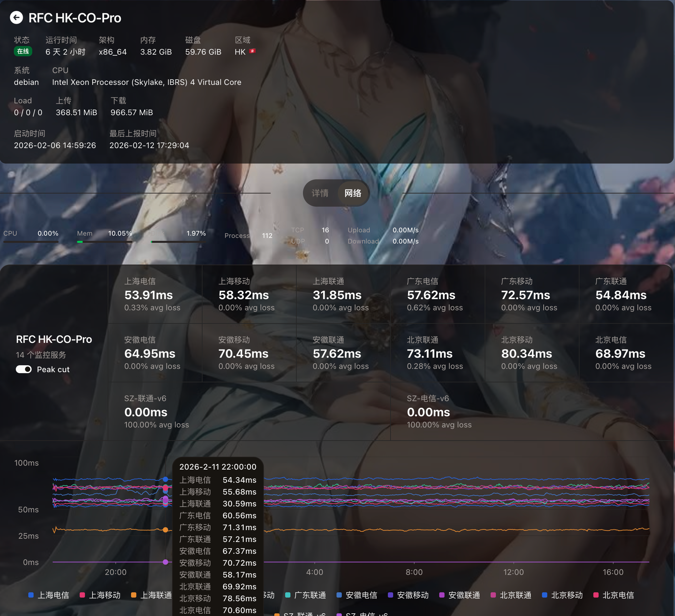Click orange data point on chart
Viewport: 675px width, 616px height.
point(165,530)
